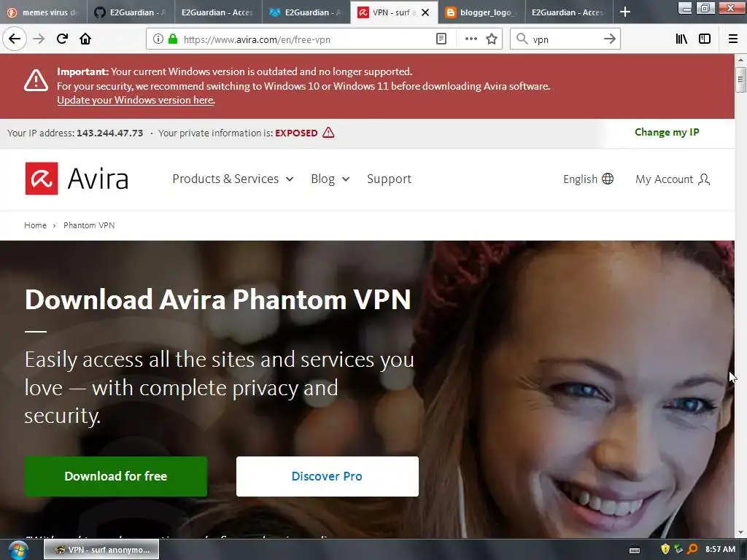Click Phantom VPN breadcrumb
This screenshot has width=747, height=560.
89,225
